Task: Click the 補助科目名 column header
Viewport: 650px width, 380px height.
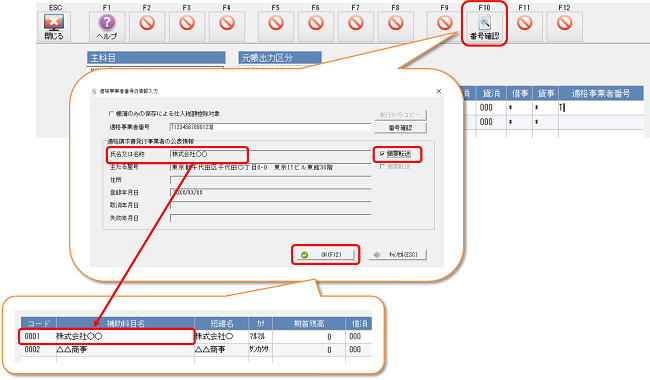Action: pos(125,324)
